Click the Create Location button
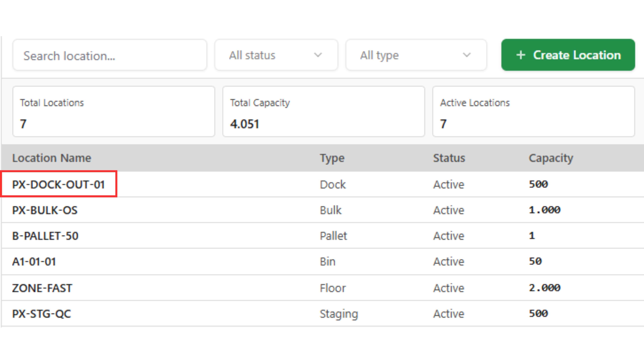The image size is (644, 362). point(568,55)
